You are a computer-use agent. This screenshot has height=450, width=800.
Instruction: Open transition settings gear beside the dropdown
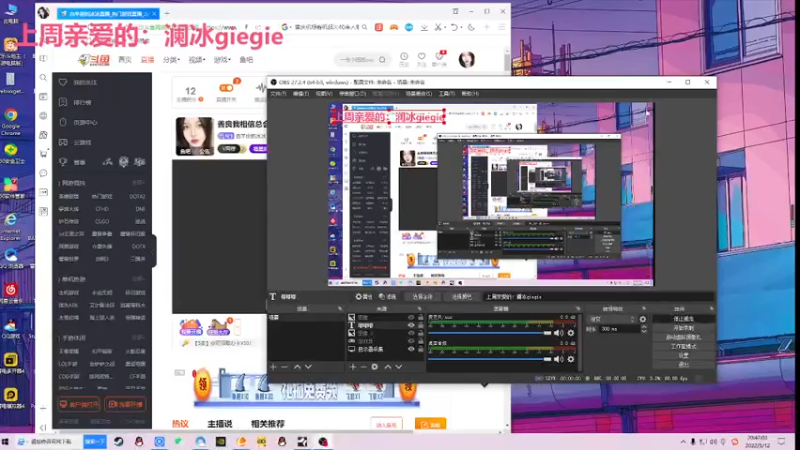(642, 319)
